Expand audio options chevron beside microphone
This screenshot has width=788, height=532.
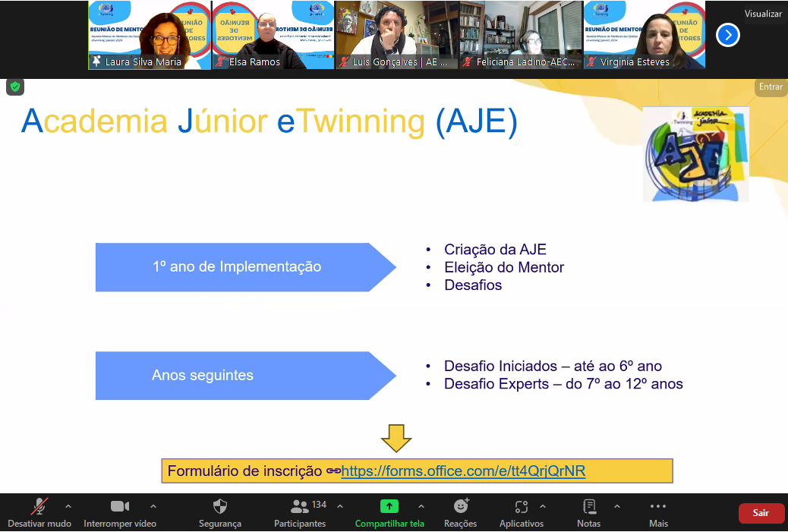coord(68,506)
